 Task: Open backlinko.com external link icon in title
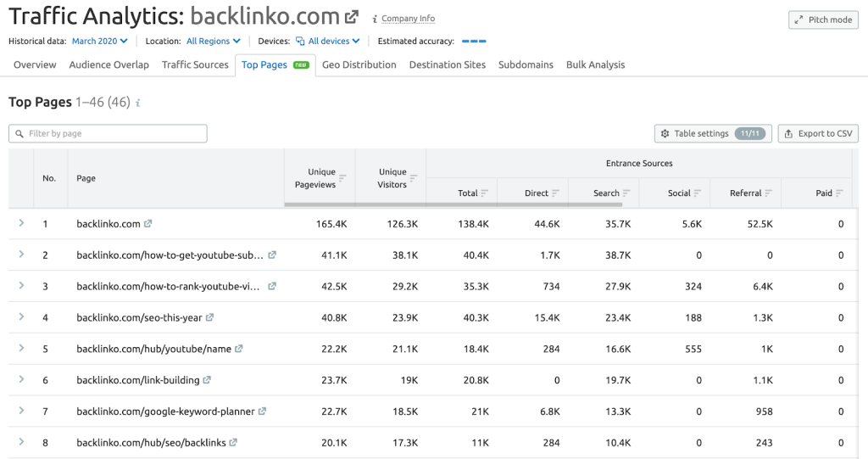pyautogui.click(x=352, y=18)
